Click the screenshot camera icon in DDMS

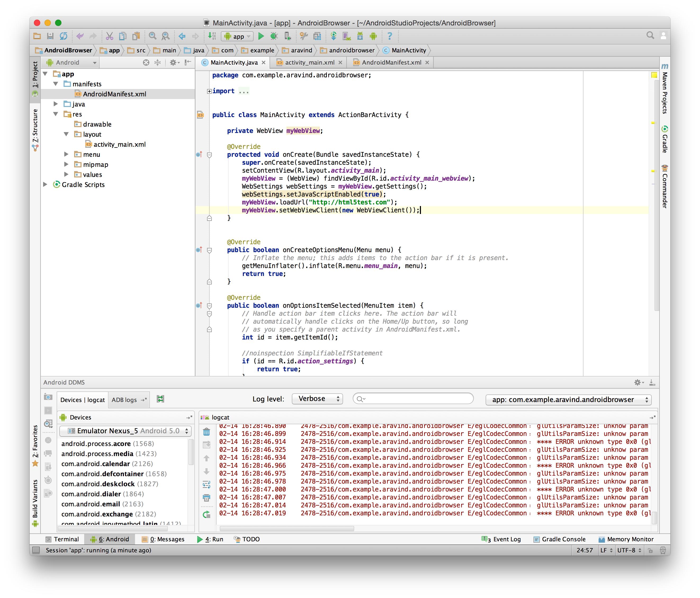pos(48,397)
